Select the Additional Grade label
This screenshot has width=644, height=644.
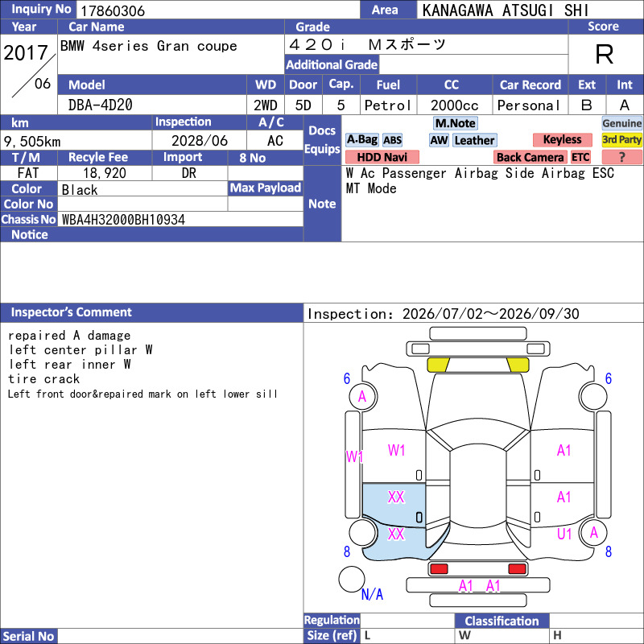pyautogui.click(x=332, y=64)
